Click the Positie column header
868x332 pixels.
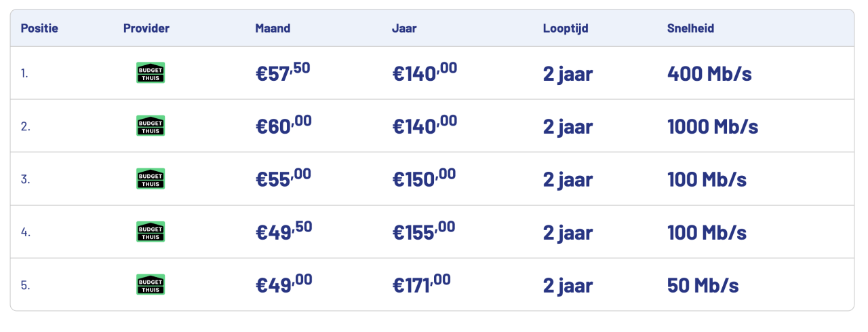(39, 29)
